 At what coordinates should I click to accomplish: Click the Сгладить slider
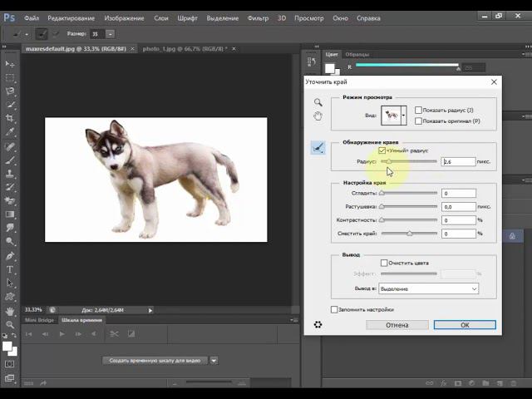[x=409, y=193]
